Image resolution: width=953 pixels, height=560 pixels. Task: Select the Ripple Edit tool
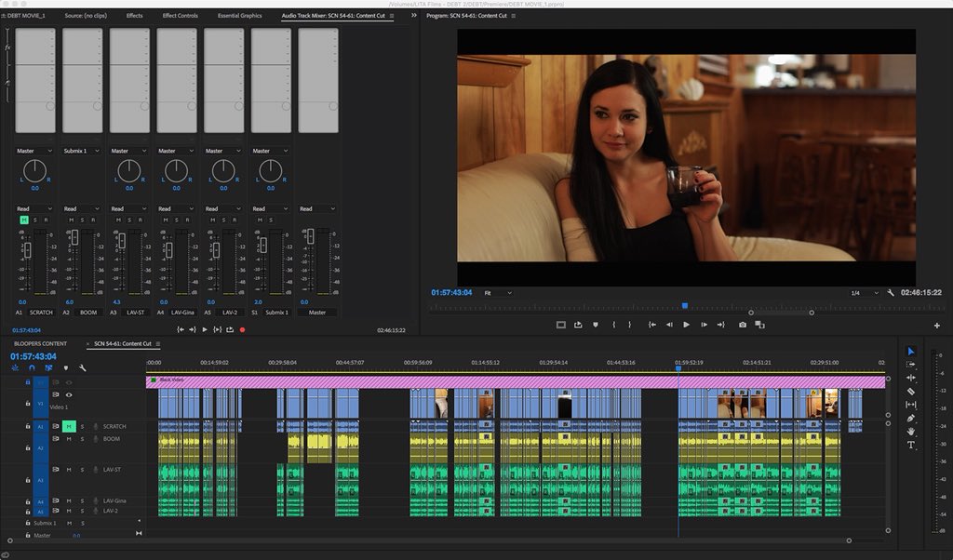point(910,378)
